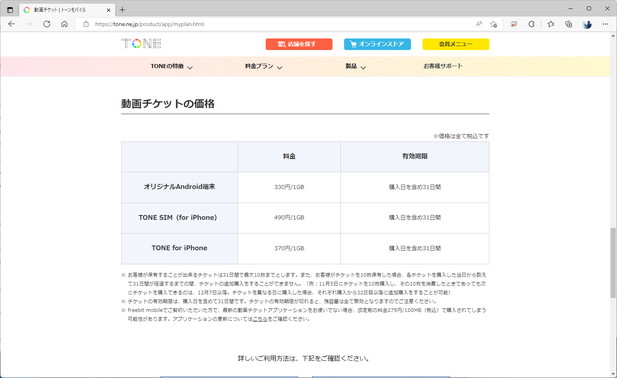Image resolution: width=617 pixels, height=378 pixels.
Task: Click the 490円/1GB price cell
Action: click(x=289, y=218)
